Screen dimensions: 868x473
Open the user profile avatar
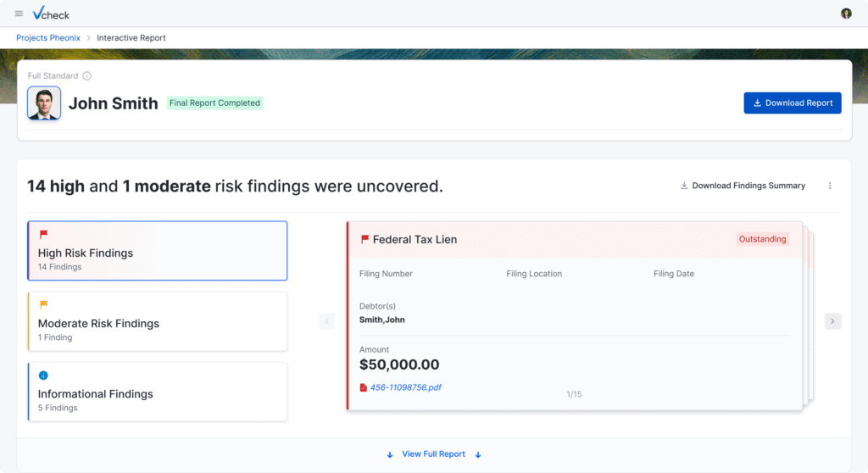point(846,14)
